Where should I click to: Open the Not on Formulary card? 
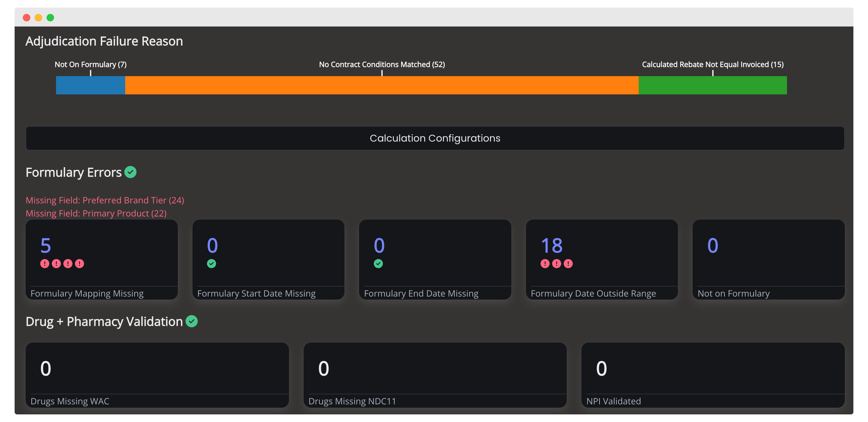[768, 259]
